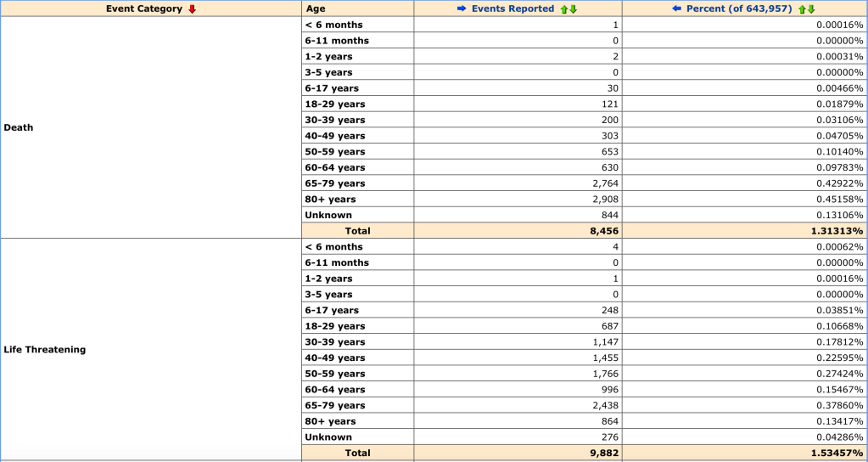The height and width of the screenshot is (462, 868).
Task: Sort Percent column descending with green down arrow
Action: (x=811, y=9)
